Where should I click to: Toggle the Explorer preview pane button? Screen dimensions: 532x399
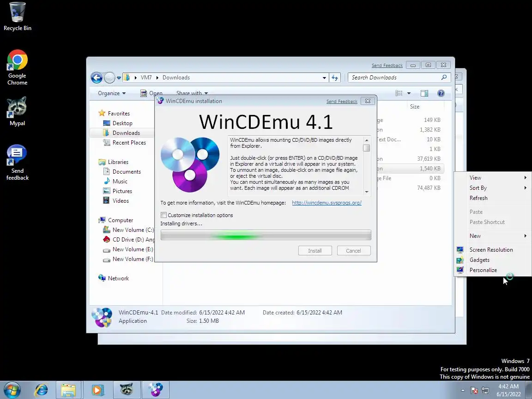click(424, 93)
